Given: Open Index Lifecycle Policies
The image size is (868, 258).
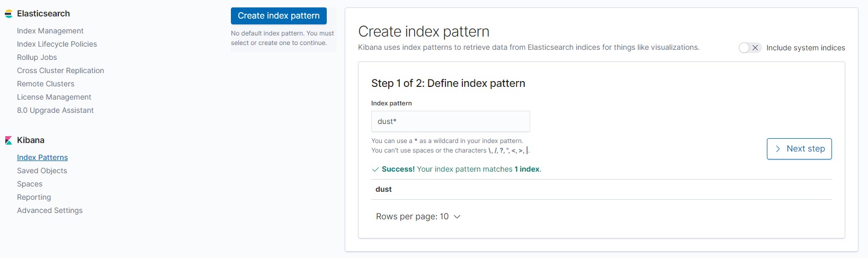Looking at the screenshot, I should (x=57, y=44).
